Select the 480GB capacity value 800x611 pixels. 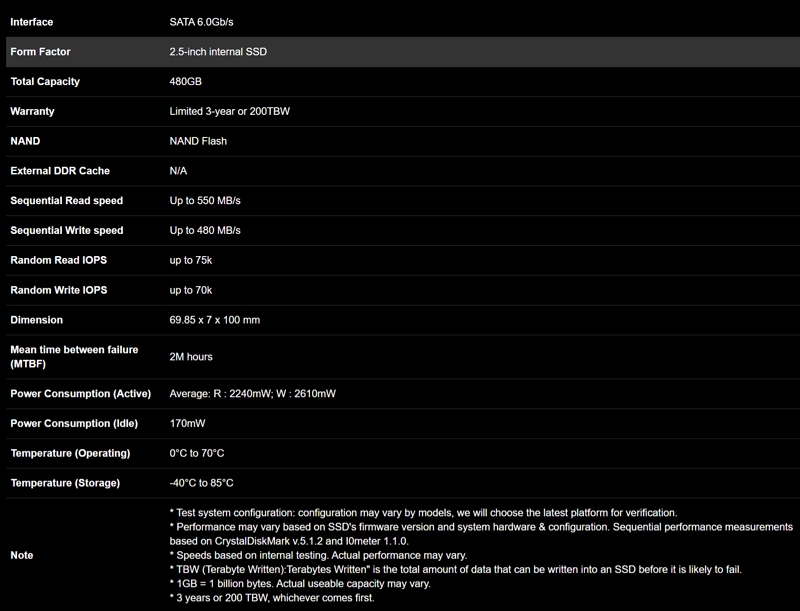click(x=186, y=82)
